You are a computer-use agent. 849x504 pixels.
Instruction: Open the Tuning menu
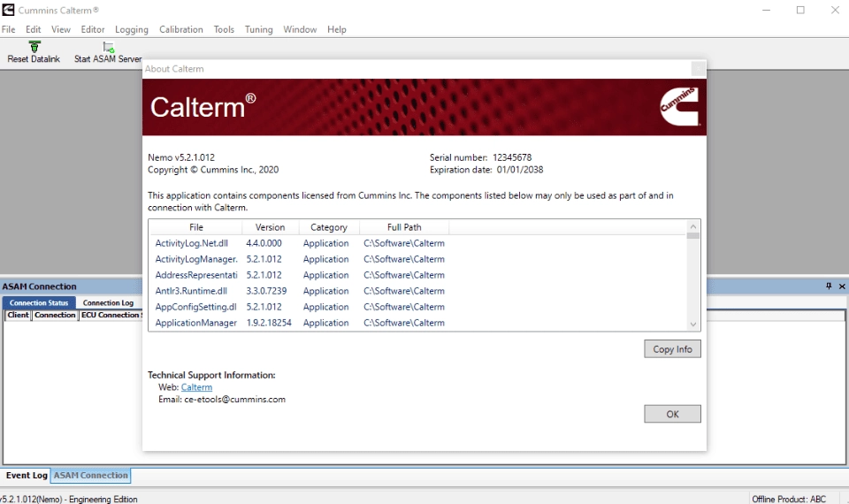coord(259,29)
